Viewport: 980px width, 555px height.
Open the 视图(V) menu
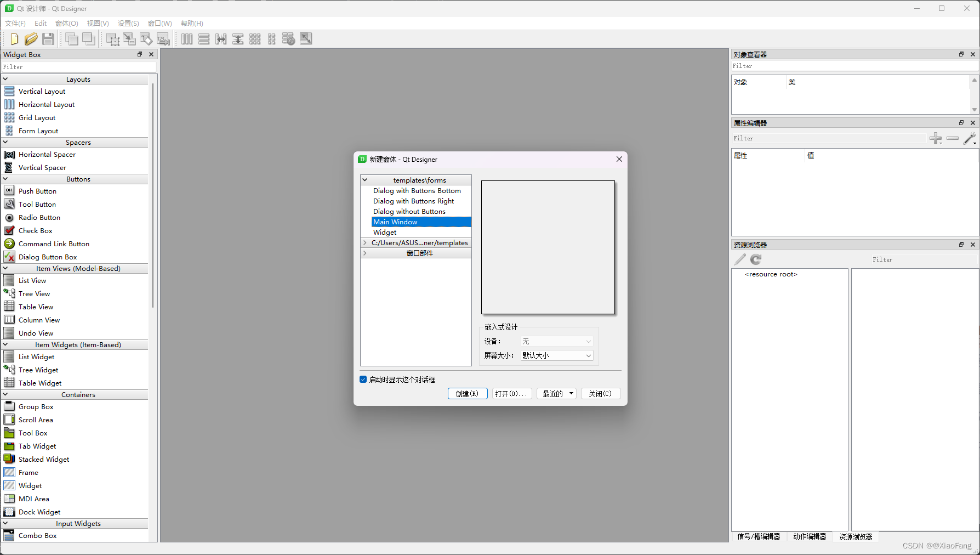point(98,24)
